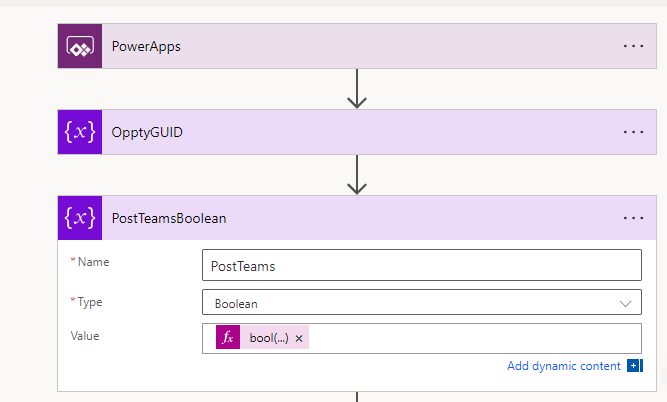
Task: Click the arrow between OpptyGUID and PostTeamsBoolean
Action: 357,175
